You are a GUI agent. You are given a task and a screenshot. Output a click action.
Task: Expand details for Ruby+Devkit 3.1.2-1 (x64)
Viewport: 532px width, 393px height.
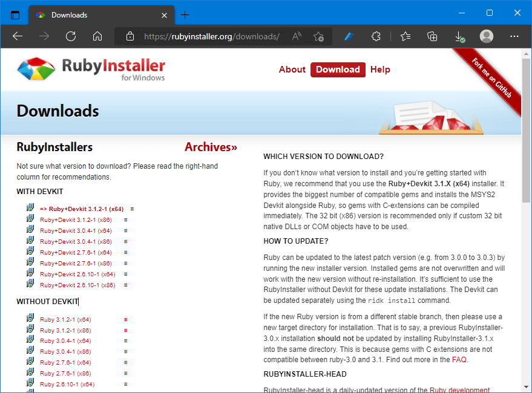pos(133,209)
